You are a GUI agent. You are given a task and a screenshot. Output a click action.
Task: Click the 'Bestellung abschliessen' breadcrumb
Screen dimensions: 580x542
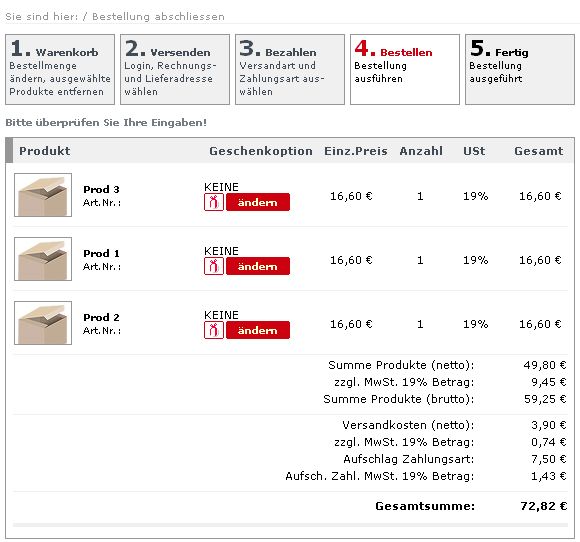[x=158, y=17]
